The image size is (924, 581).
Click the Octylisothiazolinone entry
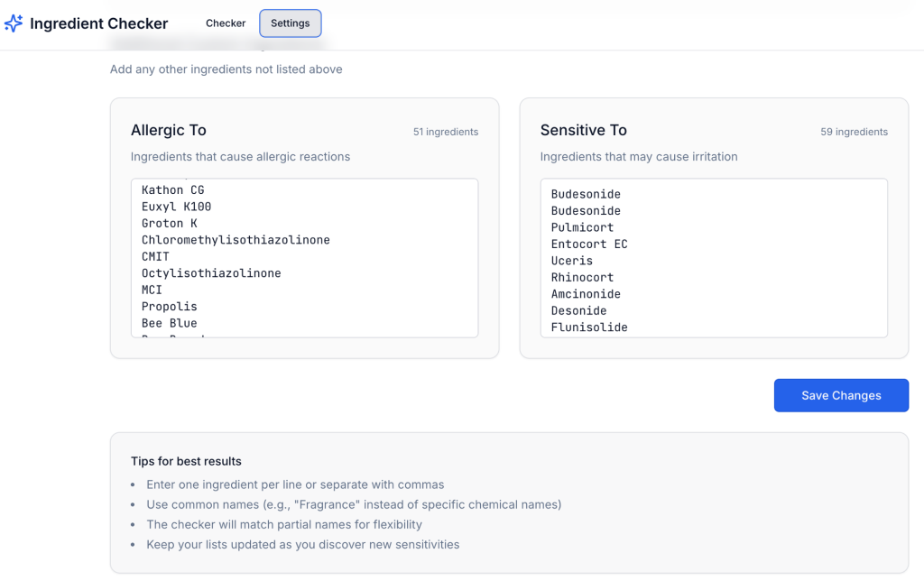(x=211, y=273)
